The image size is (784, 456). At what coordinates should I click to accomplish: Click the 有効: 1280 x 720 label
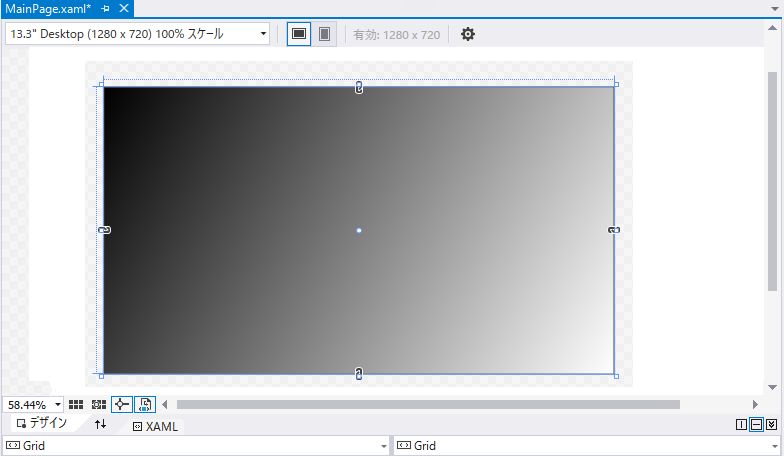click(396, 34)
